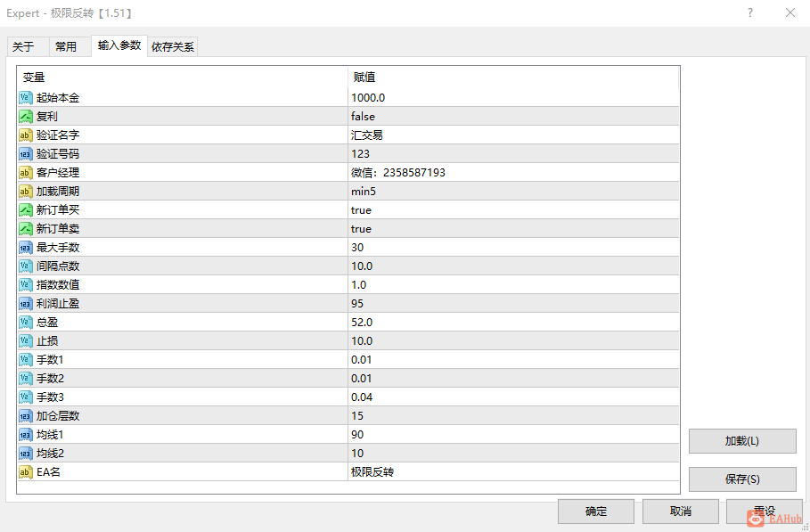Edit the 手数3 value 0.04
This screenshot has width=810, height=532.
pyautogui.click(x=513, y=397)
